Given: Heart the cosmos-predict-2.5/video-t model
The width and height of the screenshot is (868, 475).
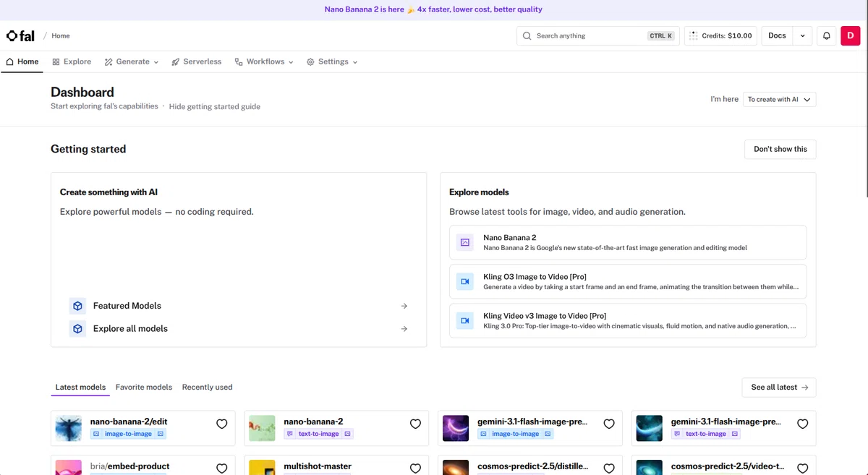Looking at the screenshot, I should [802, 468].
